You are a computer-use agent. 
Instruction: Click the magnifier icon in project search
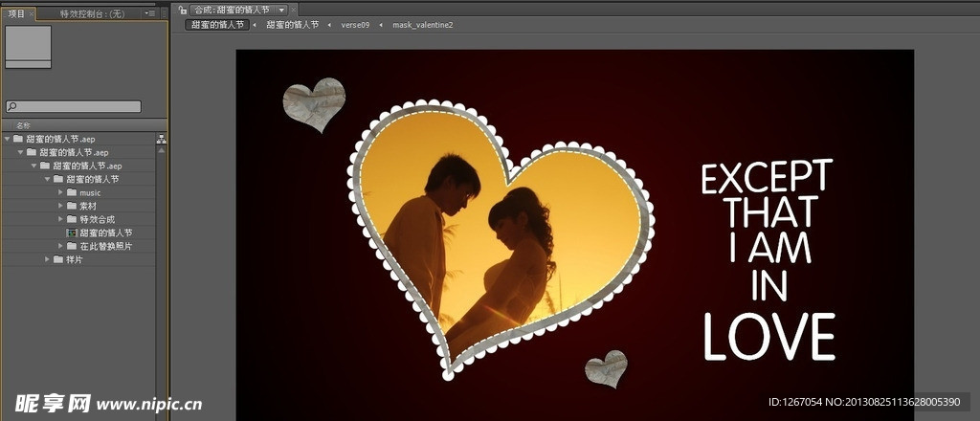point(11,107)
